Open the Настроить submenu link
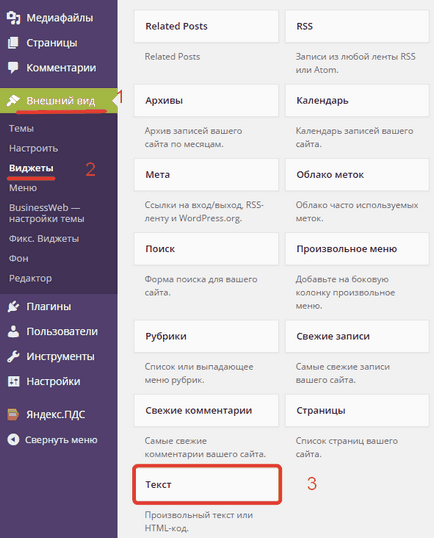The height and width of the screenshot is (538, 434). [x=33, y=148]
